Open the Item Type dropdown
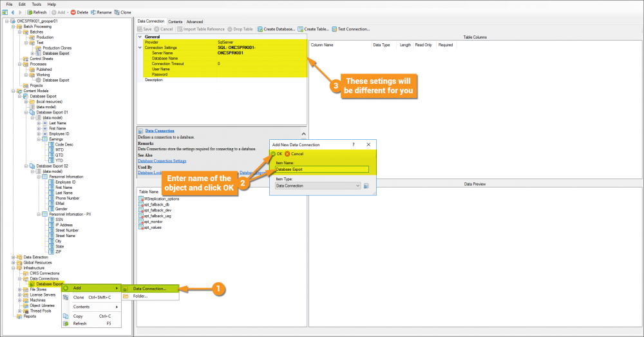Screen dimensions: 644x337 [318, 186]
